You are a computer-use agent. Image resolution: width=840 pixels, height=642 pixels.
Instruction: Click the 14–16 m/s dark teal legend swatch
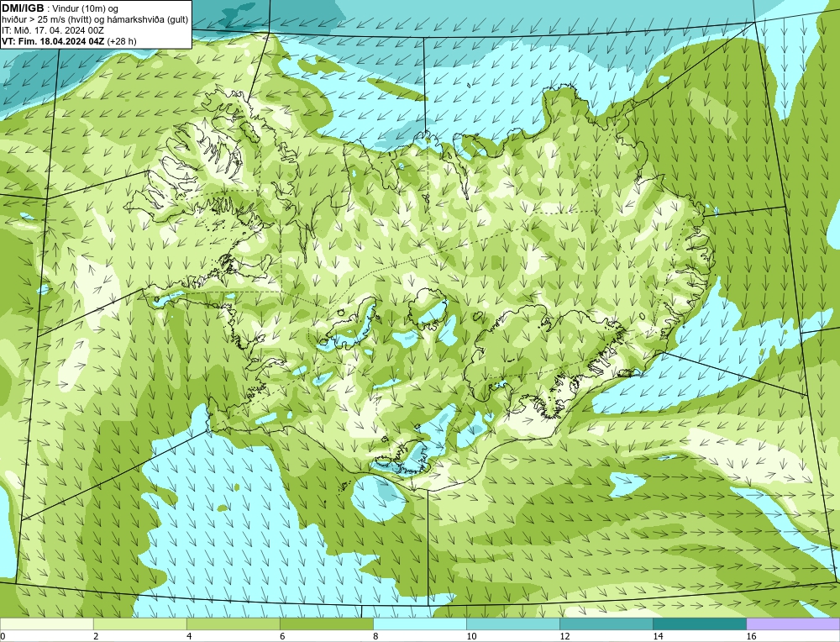[x=700, y=624]
